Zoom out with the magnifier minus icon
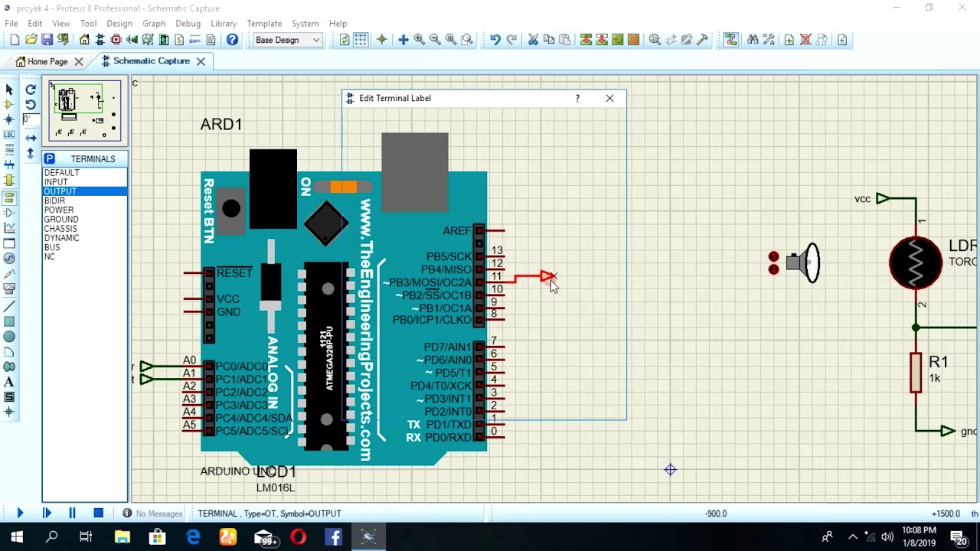 click(x=435, y=40)
